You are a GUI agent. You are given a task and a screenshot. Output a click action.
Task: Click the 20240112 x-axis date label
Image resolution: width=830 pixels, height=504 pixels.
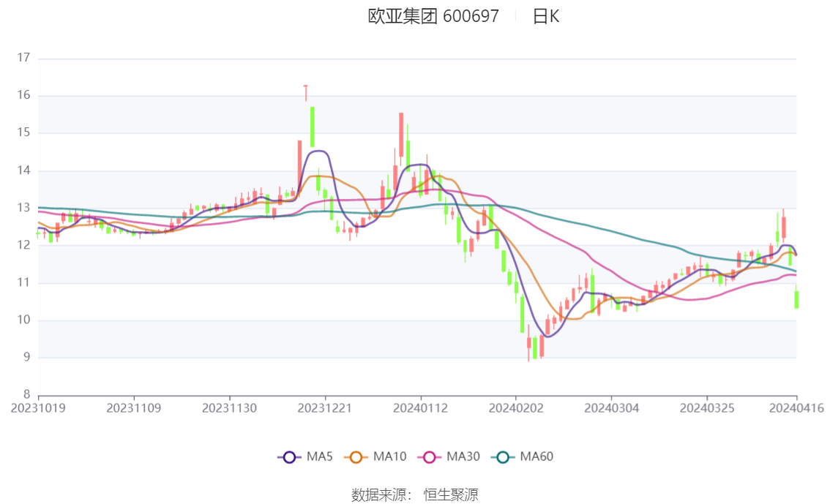click(x=421, y=408)
